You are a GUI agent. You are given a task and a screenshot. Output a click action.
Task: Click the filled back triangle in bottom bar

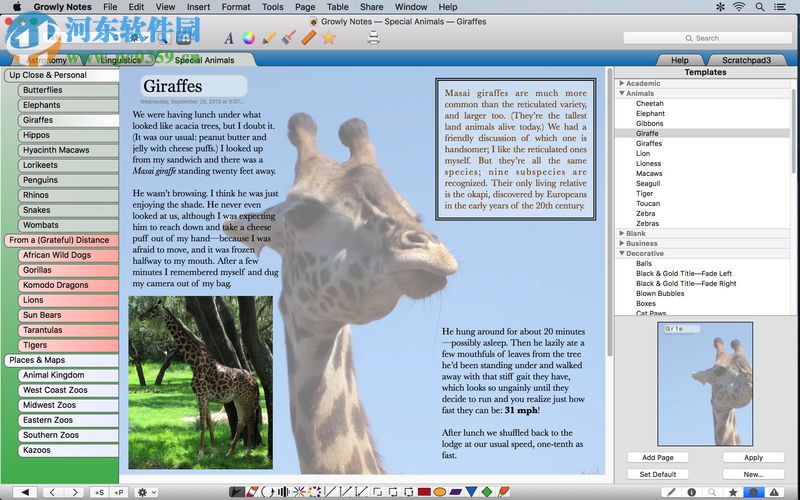coord(25,492)
